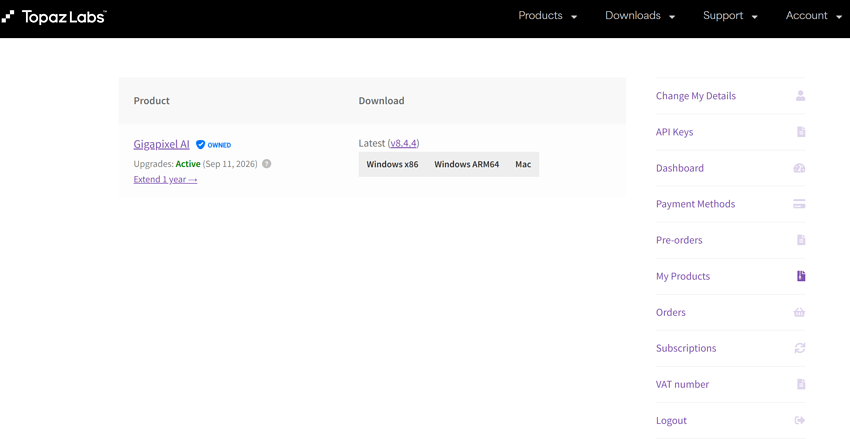Open Subscriptions page
Viewport: 850px width, 439px height.
(x=686, y=348)
